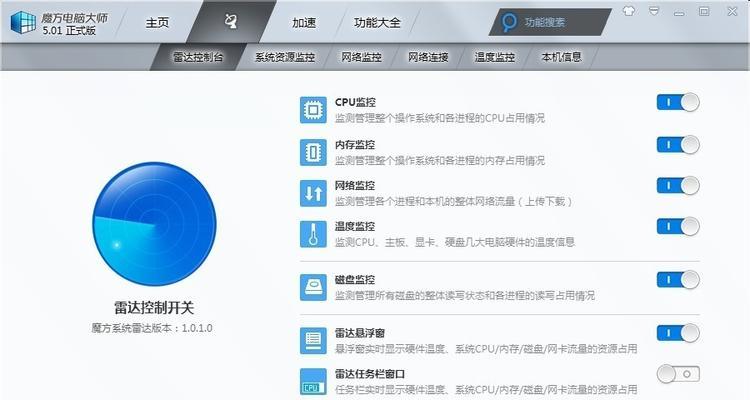Click the 内存监控 title text
The image size is (750, 400).
click(x=355, y=144)
